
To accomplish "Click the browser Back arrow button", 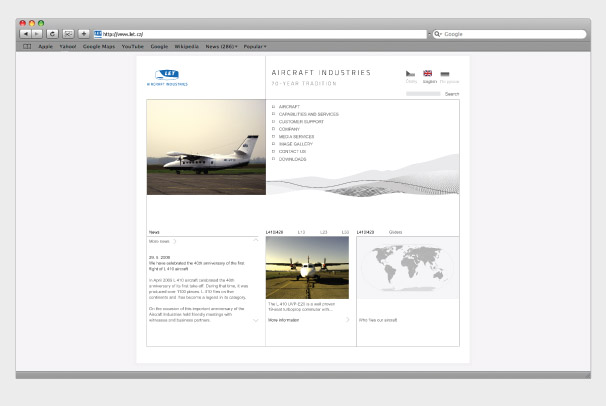I will (25, 33).
